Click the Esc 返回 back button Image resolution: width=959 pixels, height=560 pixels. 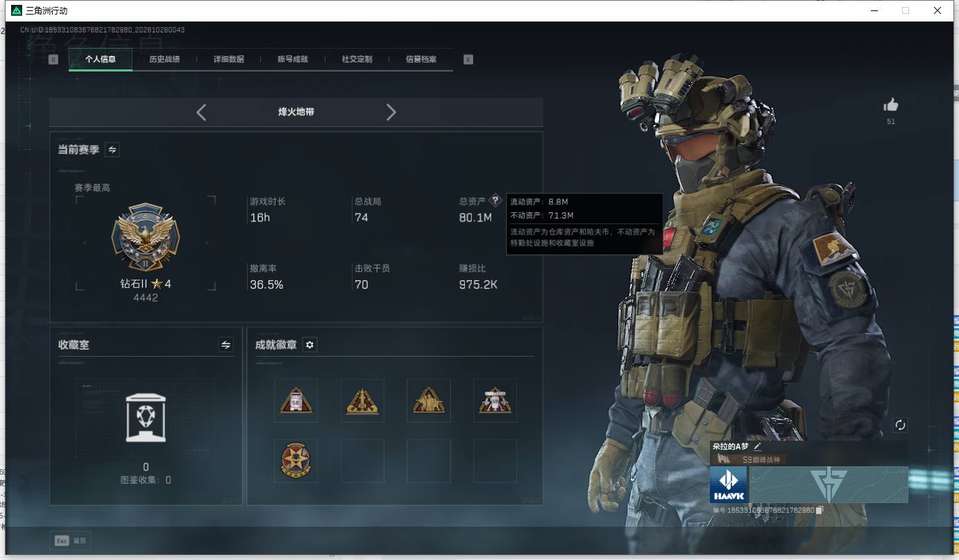point(70,541)
